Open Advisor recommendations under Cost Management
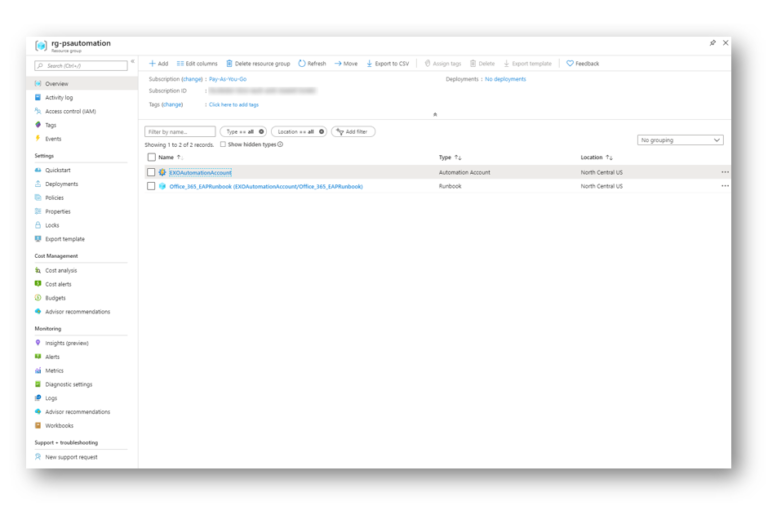 [77, 312]
